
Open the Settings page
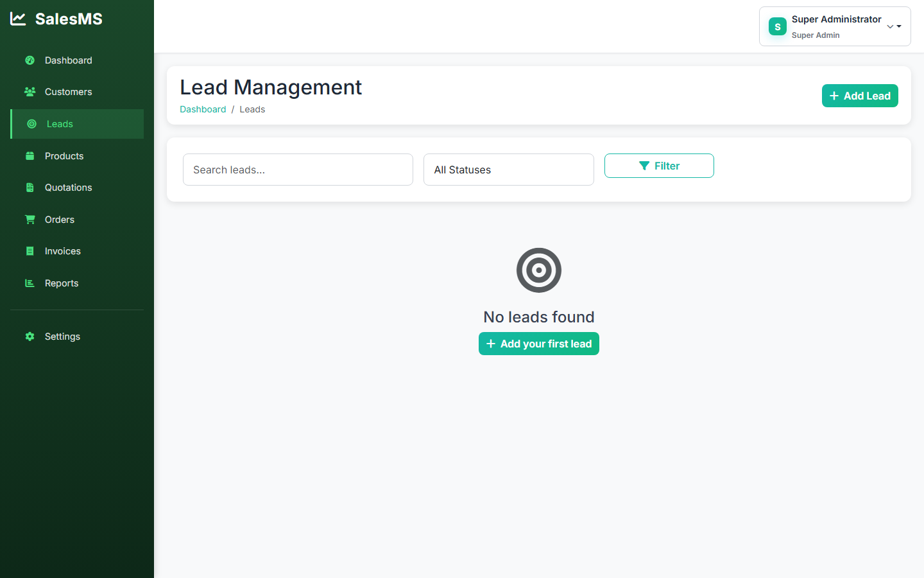pos(77,337)
